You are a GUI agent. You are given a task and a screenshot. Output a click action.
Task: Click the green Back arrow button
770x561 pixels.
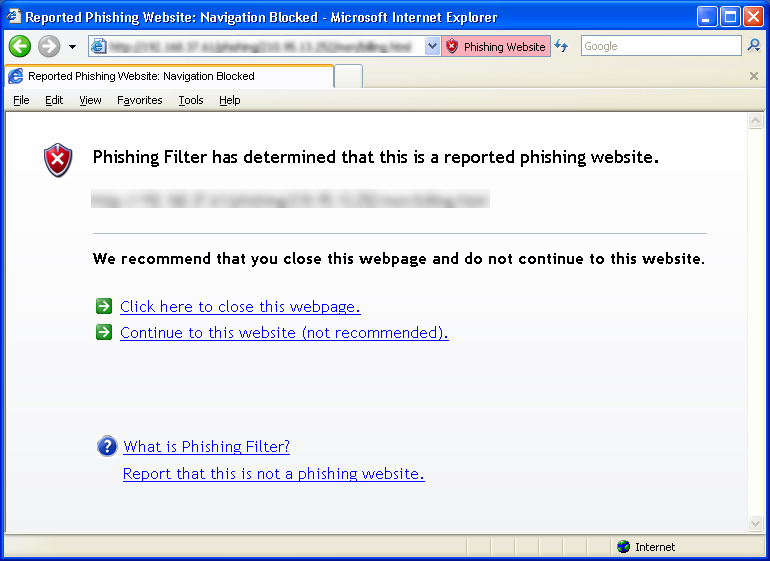[x=20, y=46]
